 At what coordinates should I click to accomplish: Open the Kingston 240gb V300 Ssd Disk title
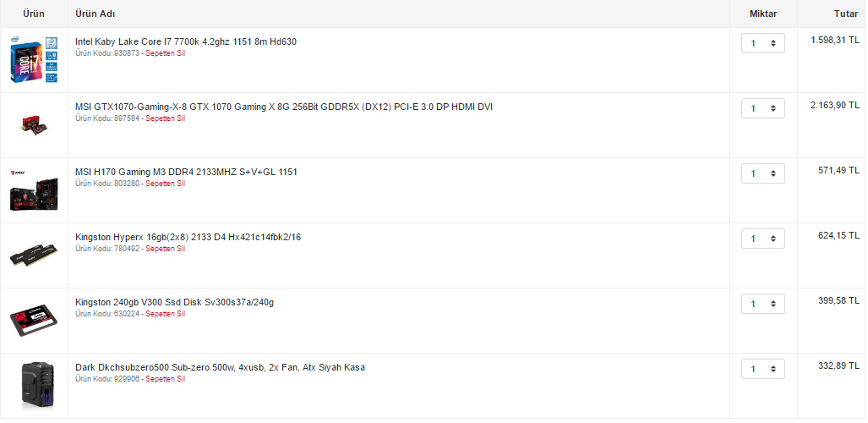click(x=174, y=302)
